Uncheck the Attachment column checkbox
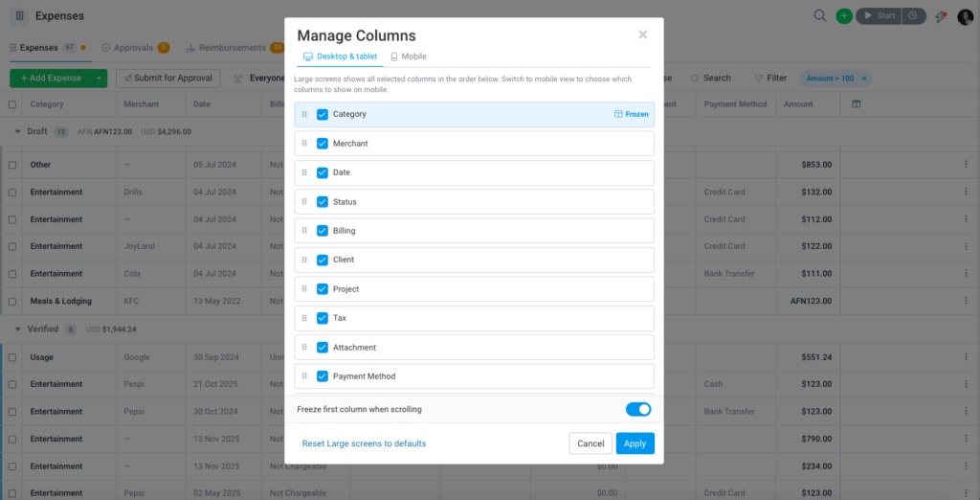 pos(323,347)
